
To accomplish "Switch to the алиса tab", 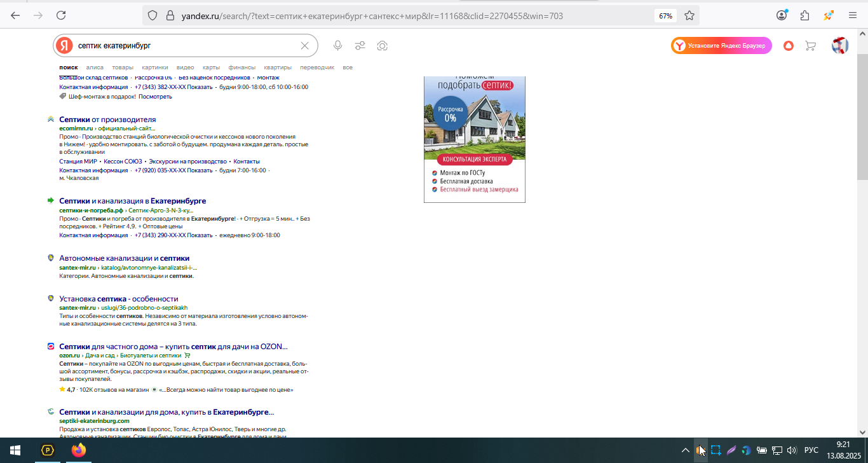I will pos(95,67).
